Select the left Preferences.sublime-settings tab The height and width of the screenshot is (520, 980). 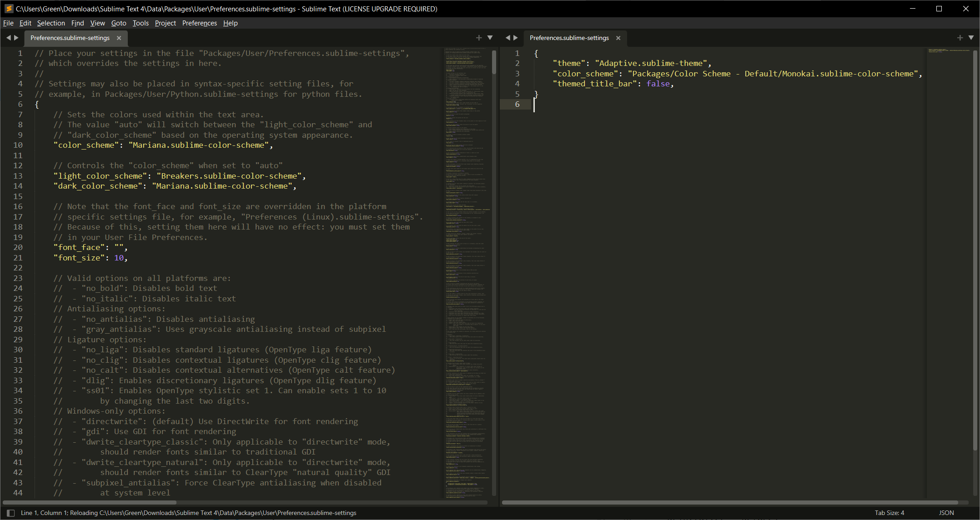[70, 38]
